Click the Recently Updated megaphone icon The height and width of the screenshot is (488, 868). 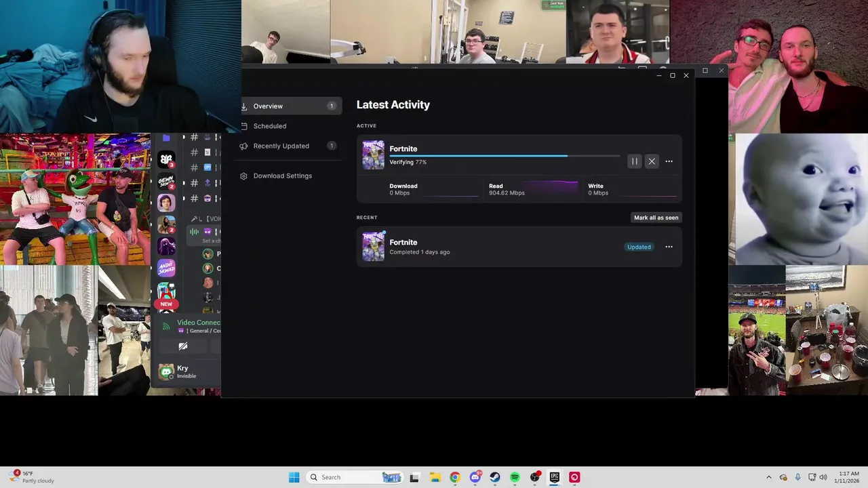coord(243,146)
